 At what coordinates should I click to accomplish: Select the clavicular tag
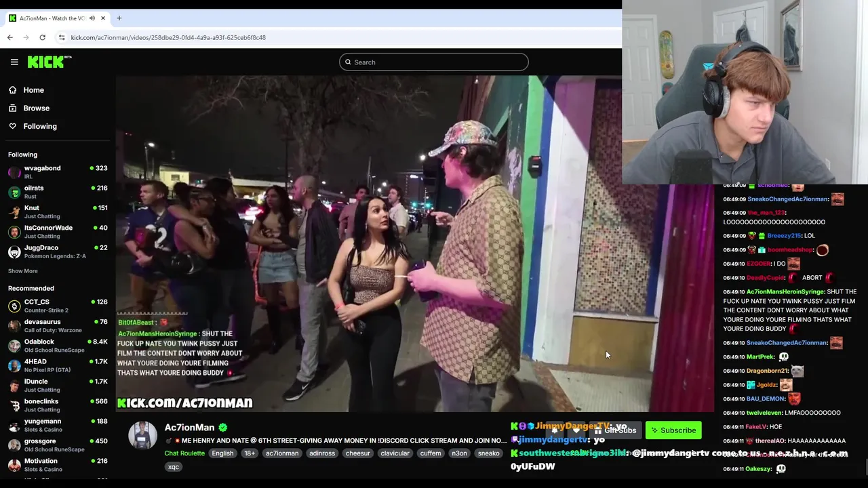click(395, 453)
